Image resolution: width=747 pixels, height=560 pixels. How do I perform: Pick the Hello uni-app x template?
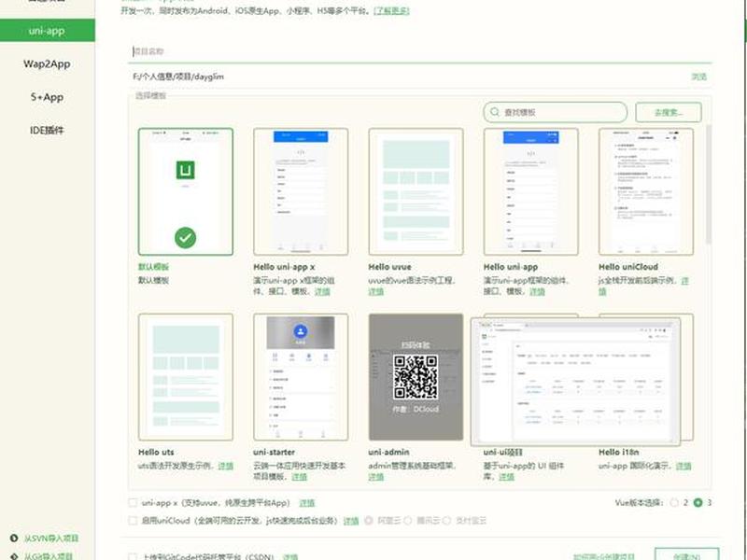(301, 191)
